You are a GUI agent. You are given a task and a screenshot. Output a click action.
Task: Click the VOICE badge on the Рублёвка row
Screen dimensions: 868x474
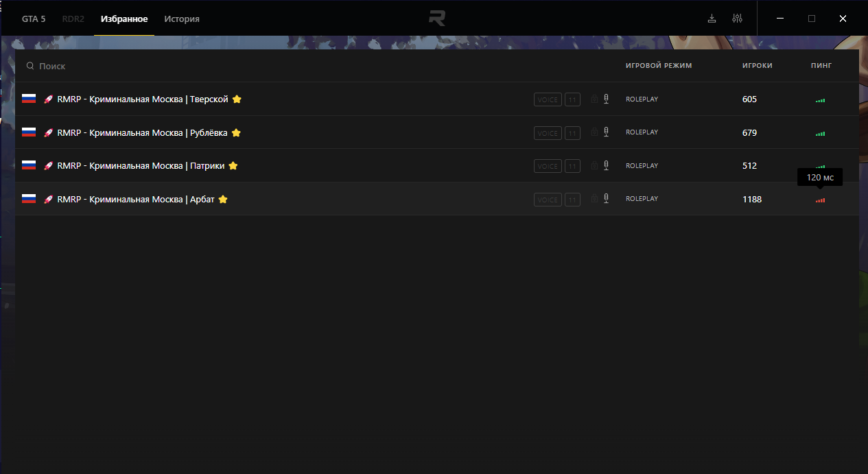click(x=548, y=133)
